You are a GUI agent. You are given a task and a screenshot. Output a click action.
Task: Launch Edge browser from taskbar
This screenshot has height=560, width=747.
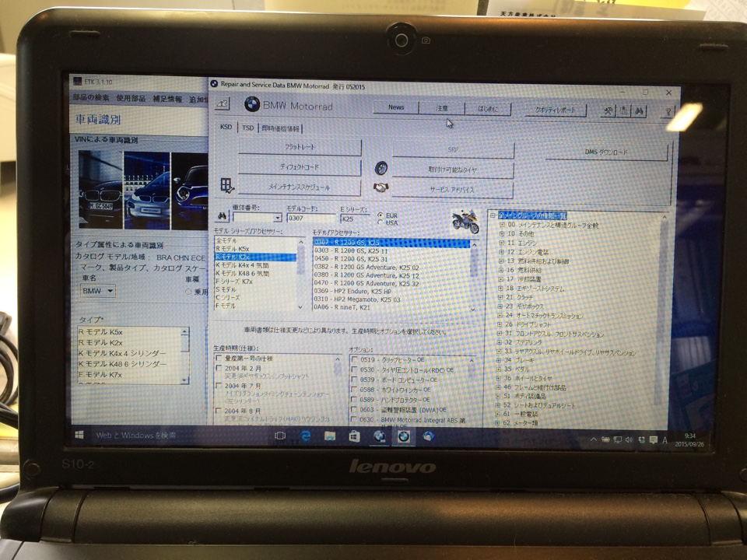pos(305,436)
